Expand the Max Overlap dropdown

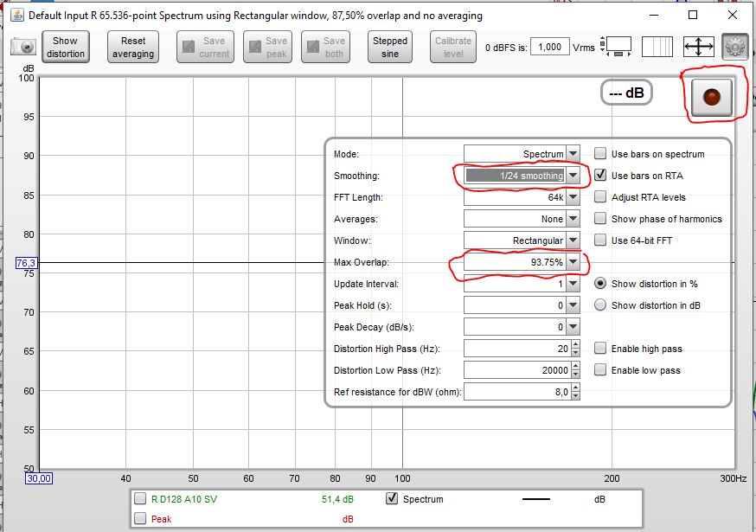[572, 262]
